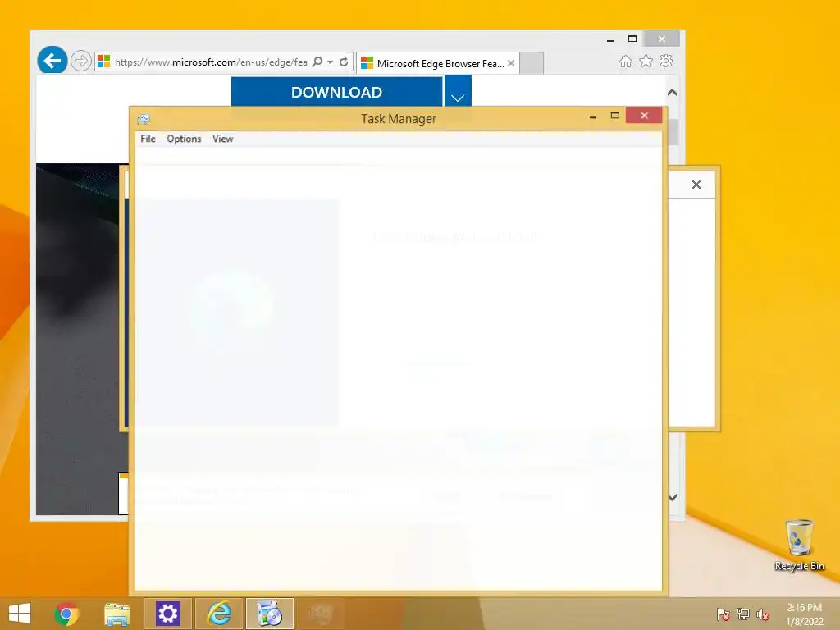
Task: Click the muted volume icon in tray
Action: tap(763, 614)
